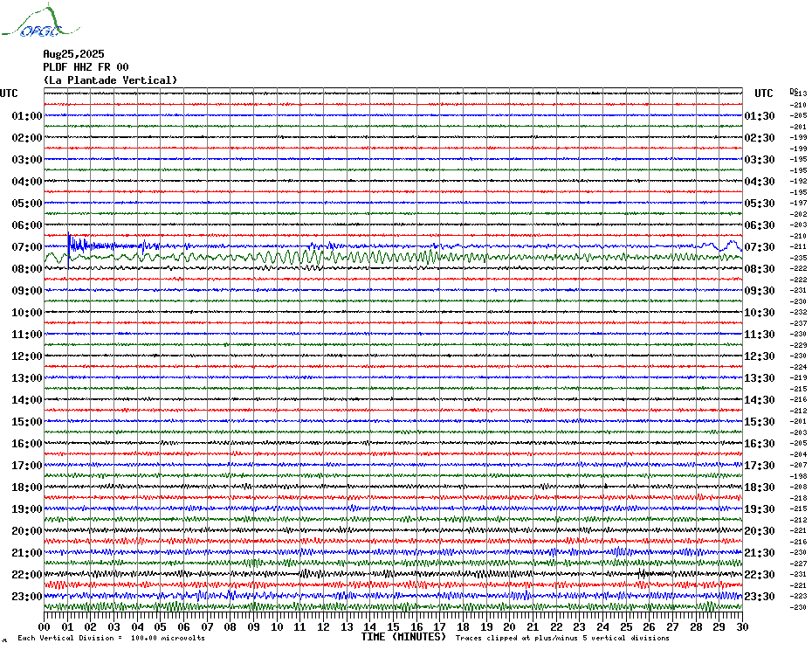Select the 23:00 row label

27,596
